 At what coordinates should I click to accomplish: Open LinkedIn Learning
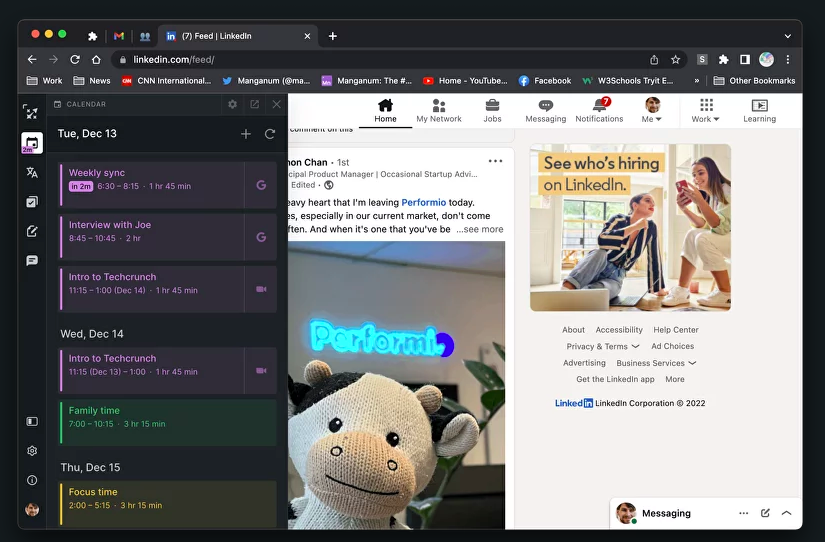coord(759,111)
